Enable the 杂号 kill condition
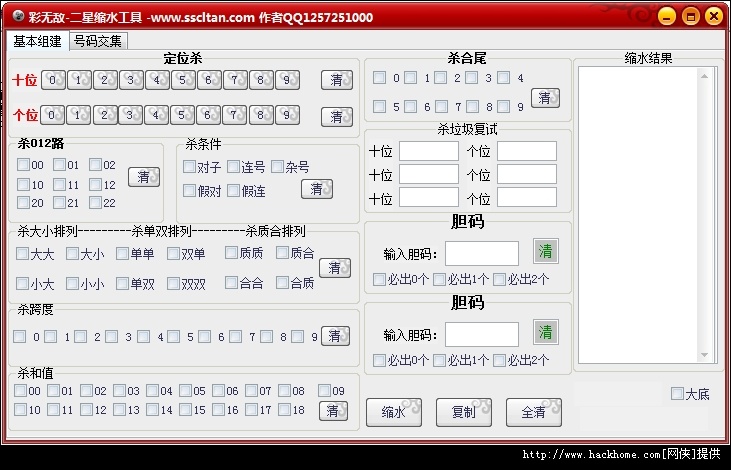 pyautogui.click(x=277, y=166)
